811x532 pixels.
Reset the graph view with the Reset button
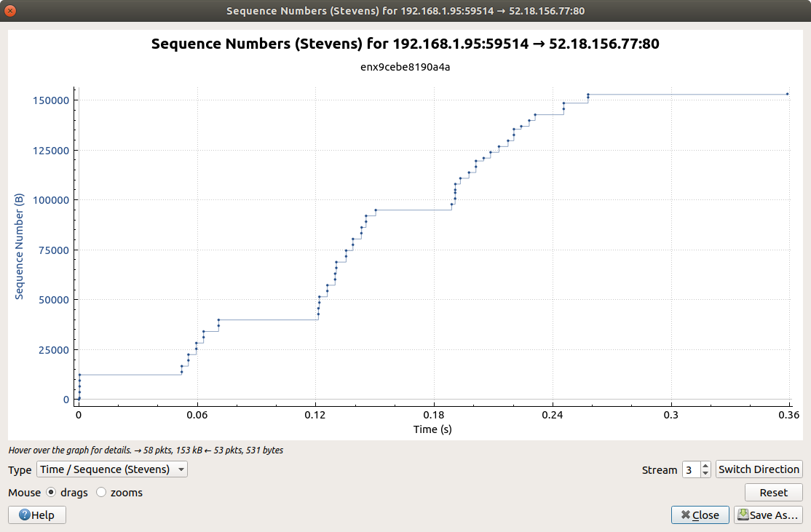coord(773,492)
